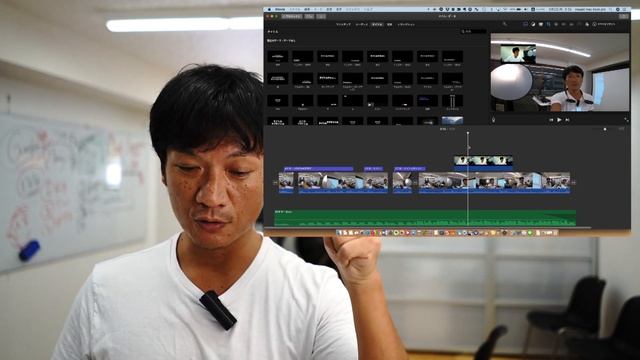The width and height of the screenshot is (640, 360).
Task: Switch to the 背景 tab
Action: coord(389,24)
